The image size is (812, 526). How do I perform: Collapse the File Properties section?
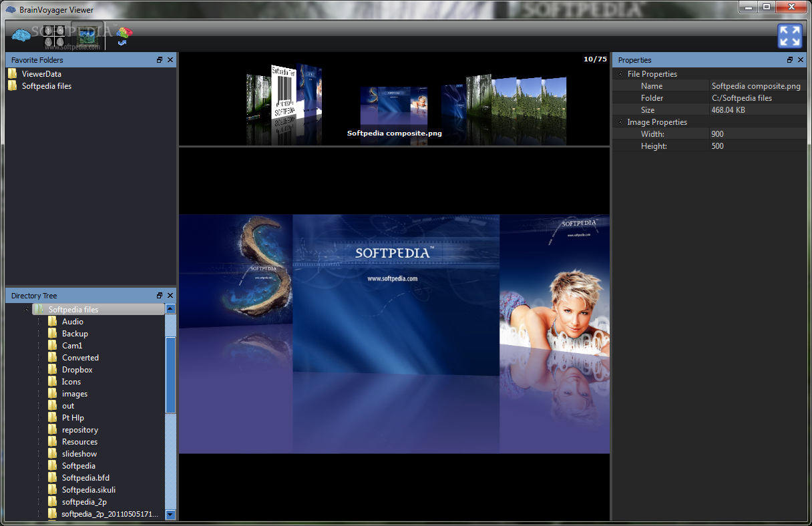tap(620, 74)
